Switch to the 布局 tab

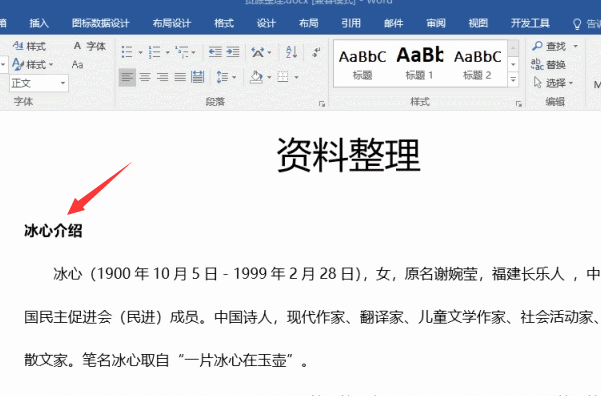pyautogui.click(x=309, y=23)
